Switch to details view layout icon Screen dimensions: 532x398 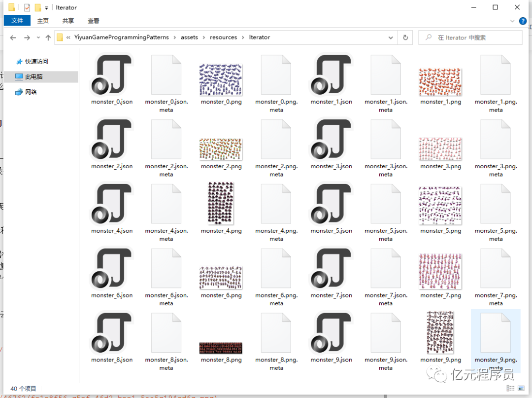pyautogui.click(x=510, y=388)
